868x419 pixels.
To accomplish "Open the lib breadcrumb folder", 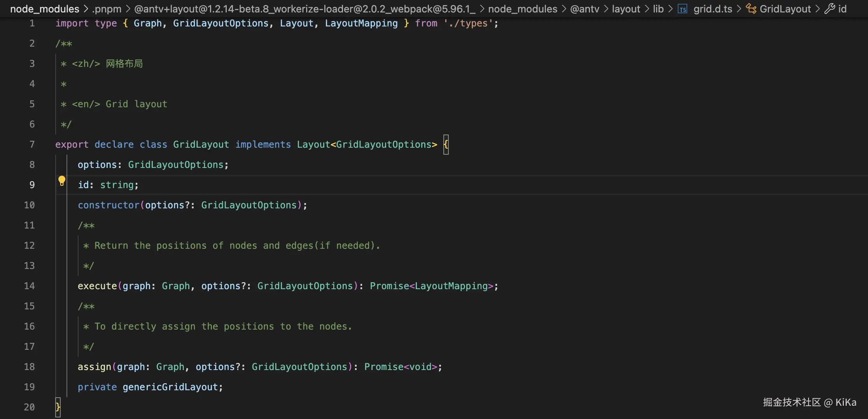I will tap(658, 9).
